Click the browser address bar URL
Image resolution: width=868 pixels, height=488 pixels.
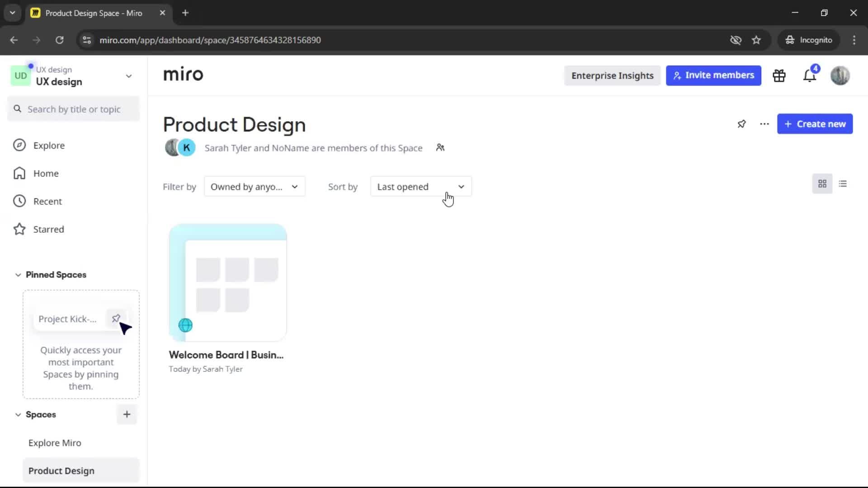point(210,40)
